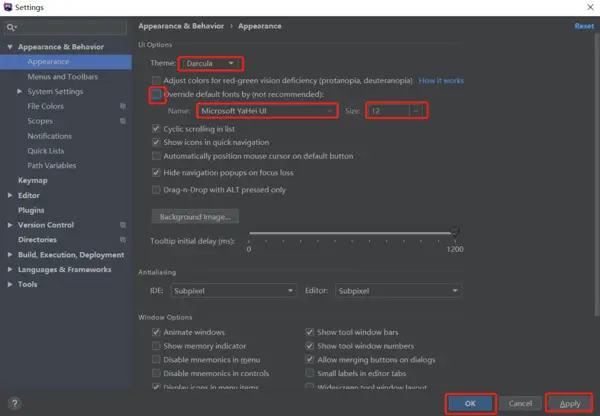Click Appearance & Behavior breadcrumb text
Screen dimensions: 600x416
click(x=181, y=26)
